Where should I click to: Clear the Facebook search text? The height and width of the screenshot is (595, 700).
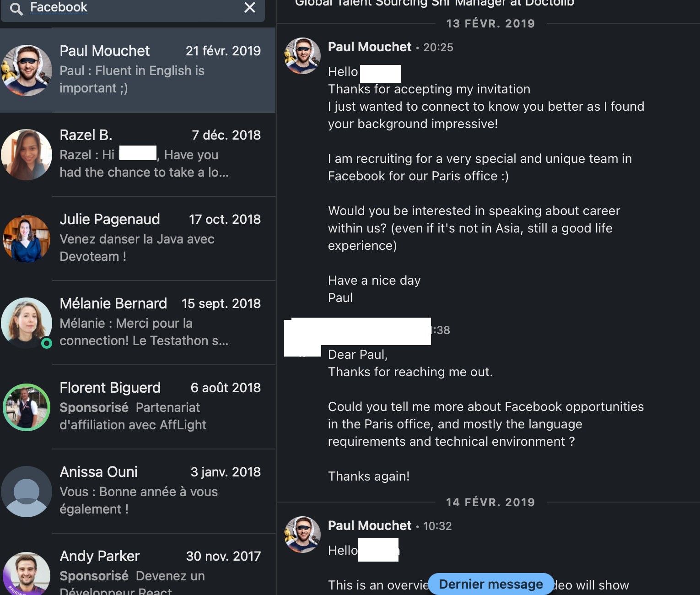tap(250, 8)
